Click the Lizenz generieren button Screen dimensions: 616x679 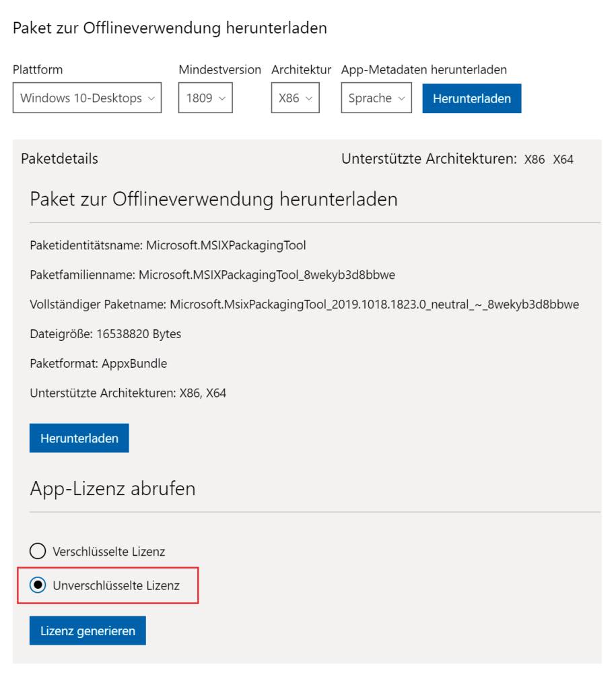(88, 630)
